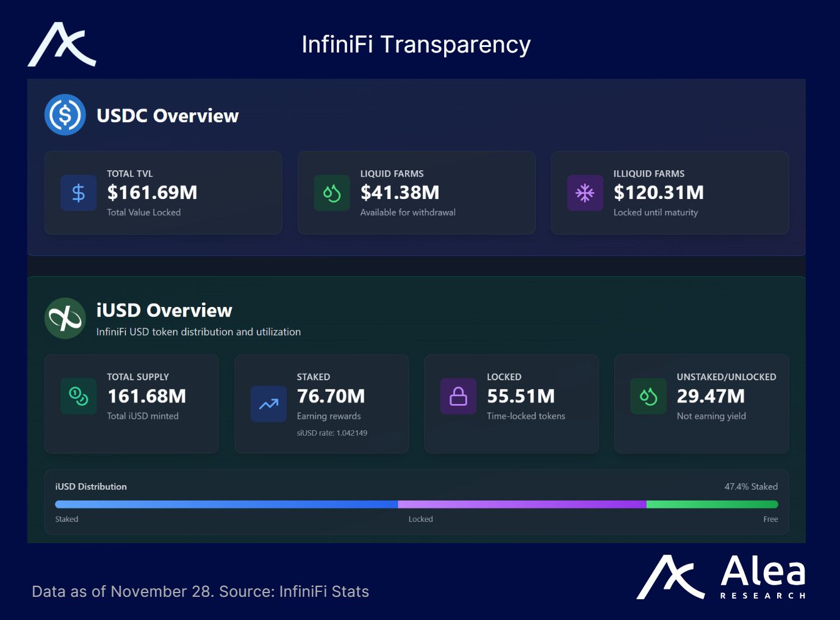840x620 pixels.
Task: Click the Earning rewards caption
Action: point(329,416)
